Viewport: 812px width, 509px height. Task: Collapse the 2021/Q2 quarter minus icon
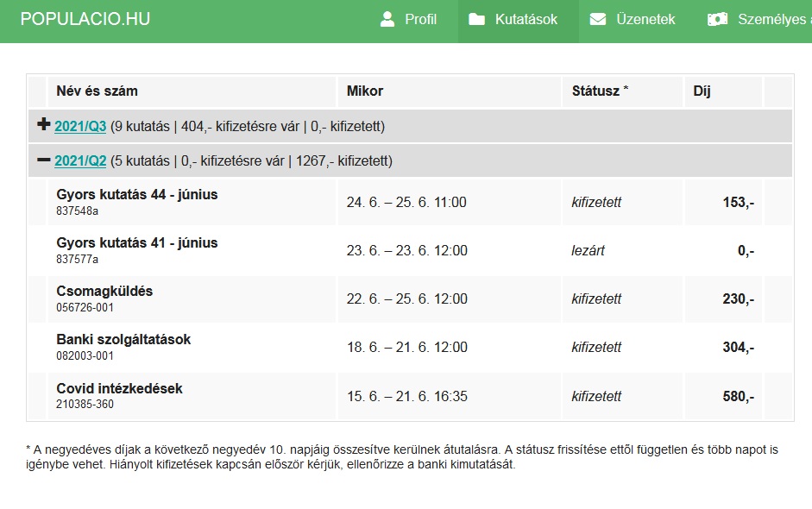[x=44, y=160]
